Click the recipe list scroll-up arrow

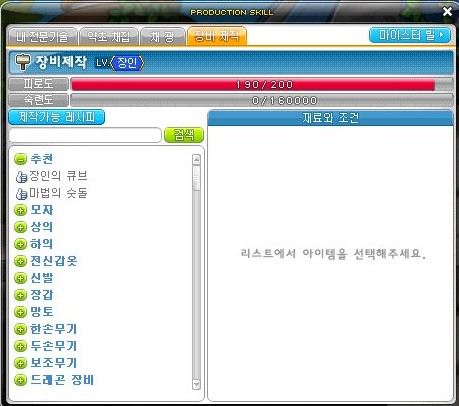(196, 160)
